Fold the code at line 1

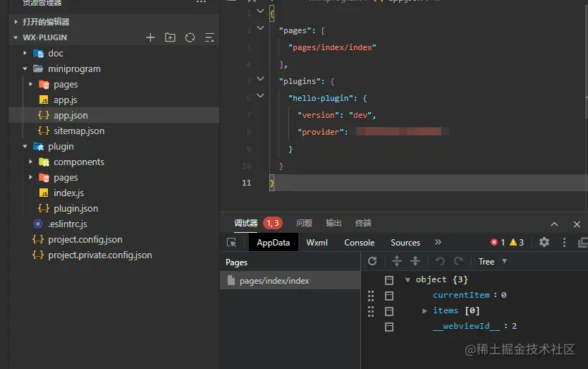click(260, 11)
